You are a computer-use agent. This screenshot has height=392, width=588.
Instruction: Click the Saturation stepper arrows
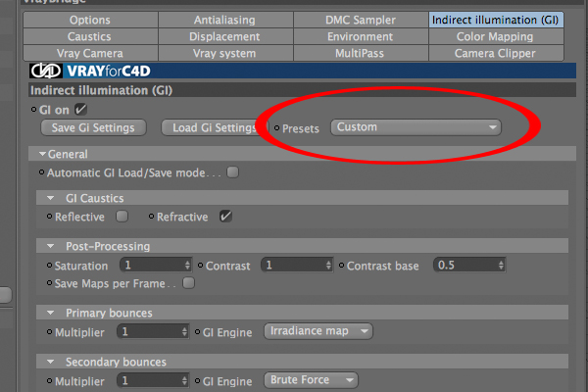tap(187, 266)
